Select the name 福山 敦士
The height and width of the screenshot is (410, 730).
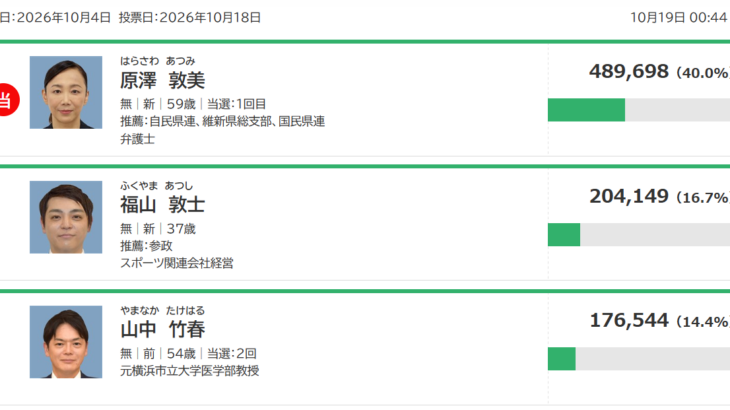tap(162, 205)
